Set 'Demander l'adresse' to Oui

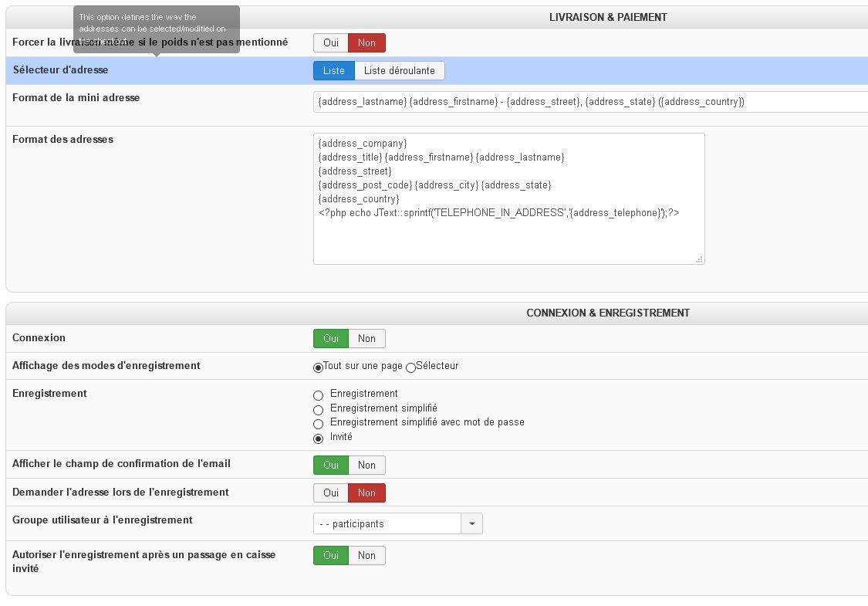coord(331,493)
